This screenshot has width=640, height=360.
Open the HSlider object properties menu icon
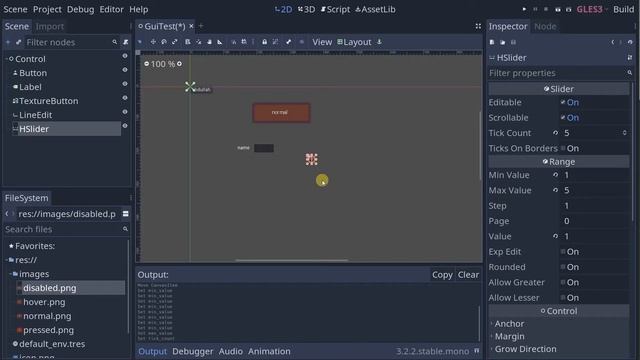pyautogui.click(x=630, y=58)
